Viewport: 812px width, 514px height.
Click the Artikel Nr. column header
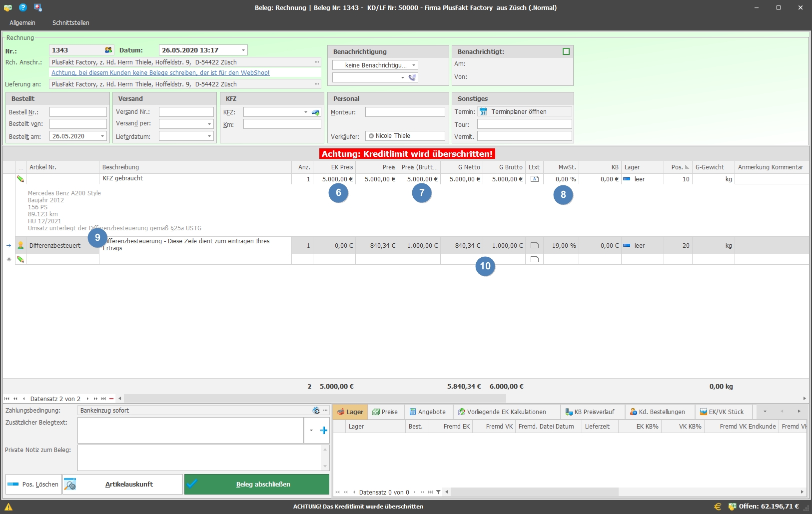click(x=62, y=167)
